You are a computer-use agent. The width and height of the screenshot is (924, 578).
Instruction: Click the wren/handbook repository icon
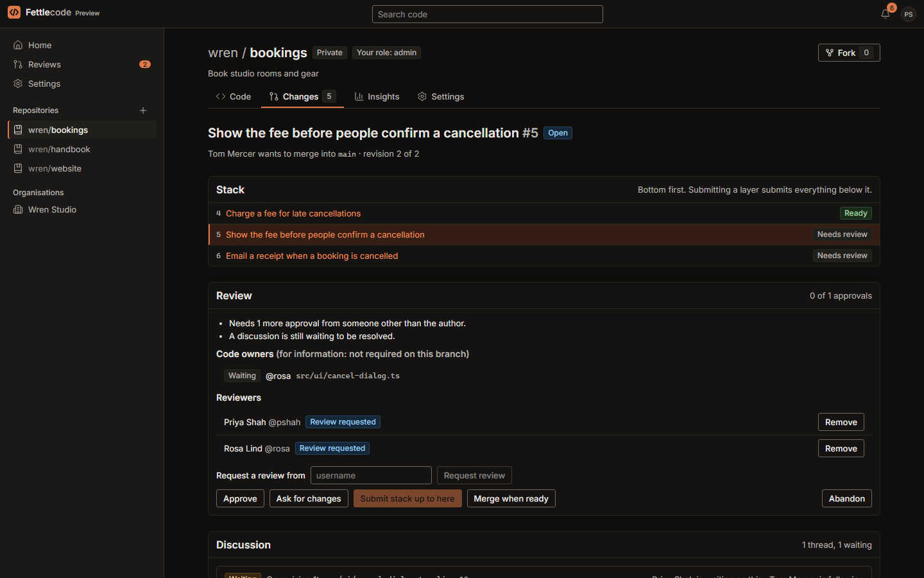(18, 149)
